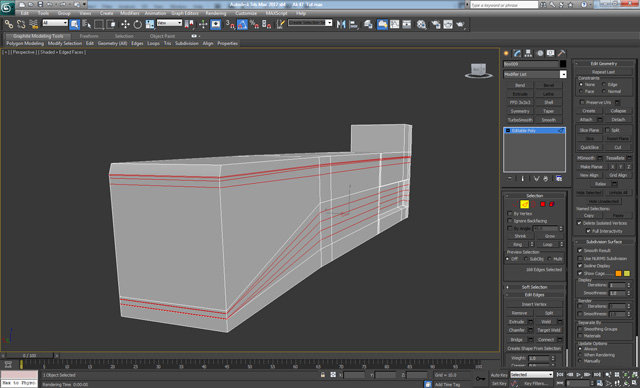Enable Preserve UVs checkbox
The image size is (640, 388).
tap(582, 102)
